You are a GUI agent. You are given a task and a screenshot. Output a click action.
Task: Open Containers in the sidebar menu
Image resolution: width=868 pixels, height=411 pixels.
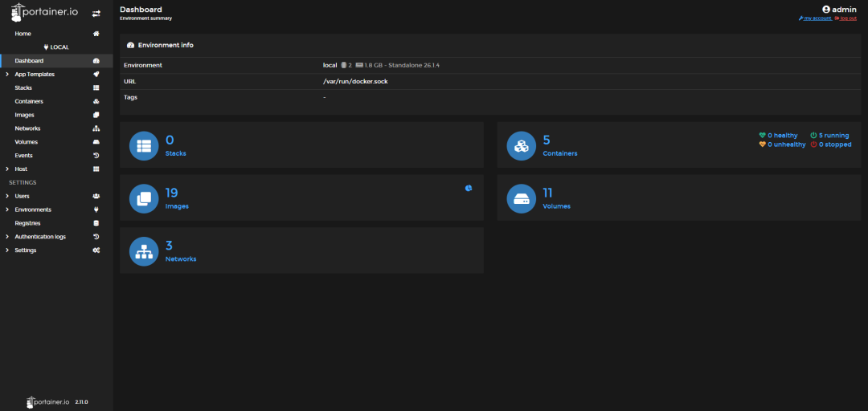pos(29,102)
